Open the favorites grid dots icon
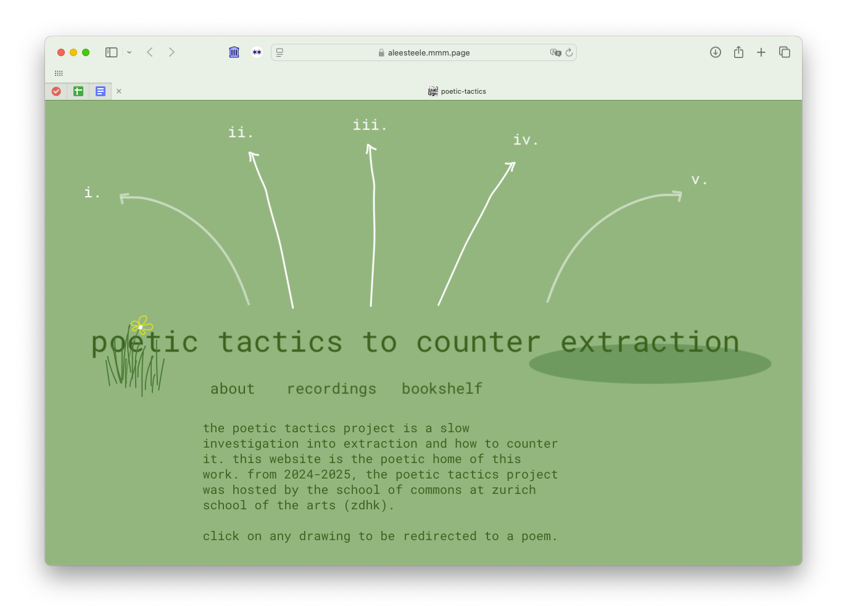 [x=59, y=73]
